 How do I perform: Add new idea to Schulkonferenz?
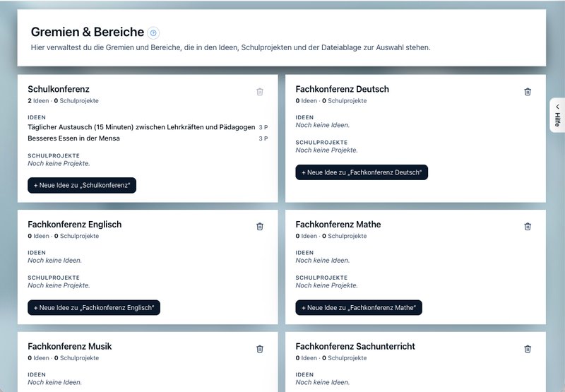[82, 185]
